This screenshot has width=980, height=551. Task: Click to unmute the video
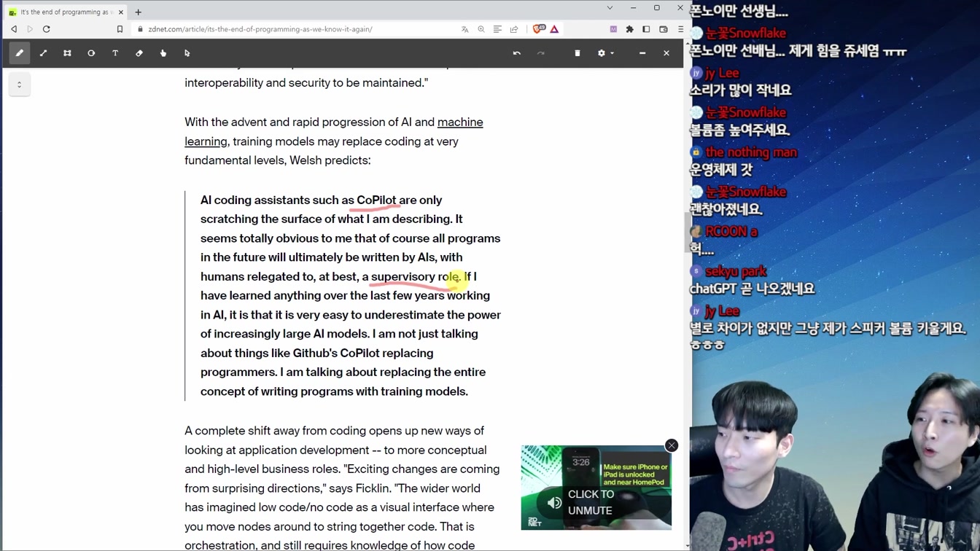[591, 502]
